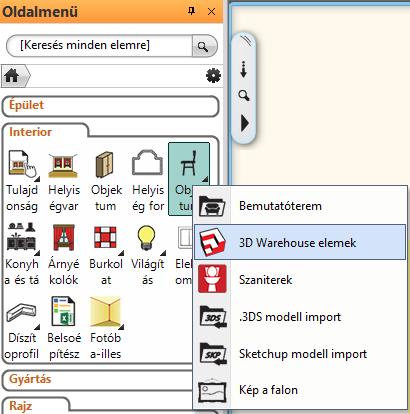Click the Kép a falon picture frame icon
Screen dimensions: 410x414
(212, 390)
